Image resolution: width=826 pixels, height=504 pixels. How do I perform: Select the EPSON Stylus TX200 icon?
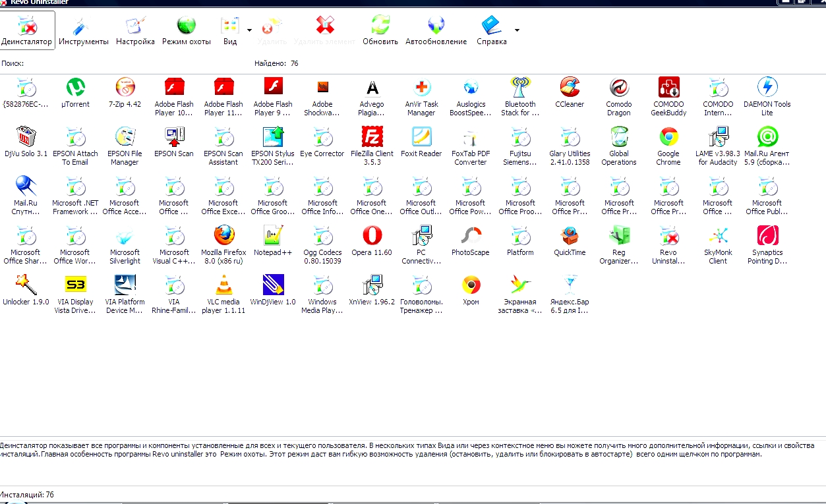coord(274,136)
